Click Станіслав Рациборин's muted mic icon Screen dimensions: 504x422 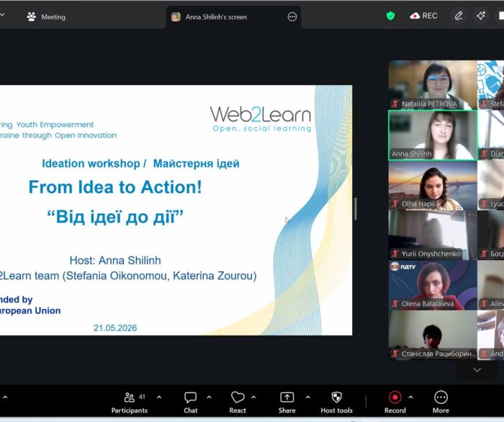[x=395, y=354]
